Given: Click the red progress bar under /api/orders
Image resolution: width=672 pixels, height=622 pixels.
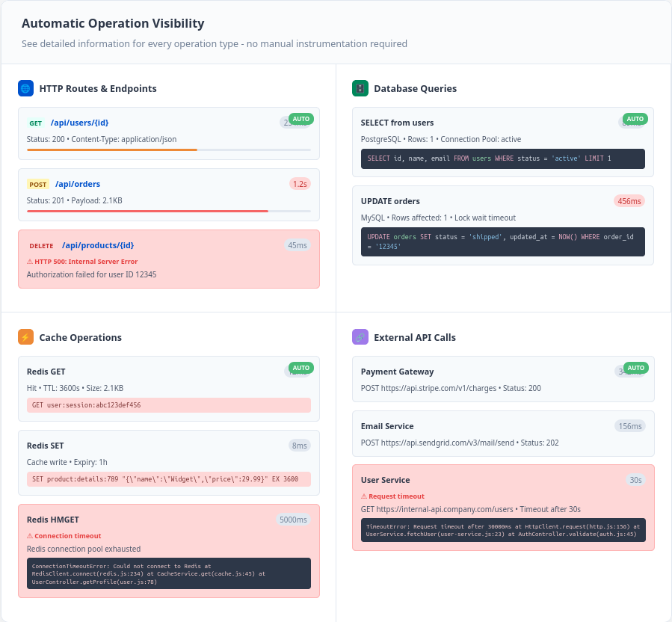Looking at the screenshot, I should (x=147, y=211).
